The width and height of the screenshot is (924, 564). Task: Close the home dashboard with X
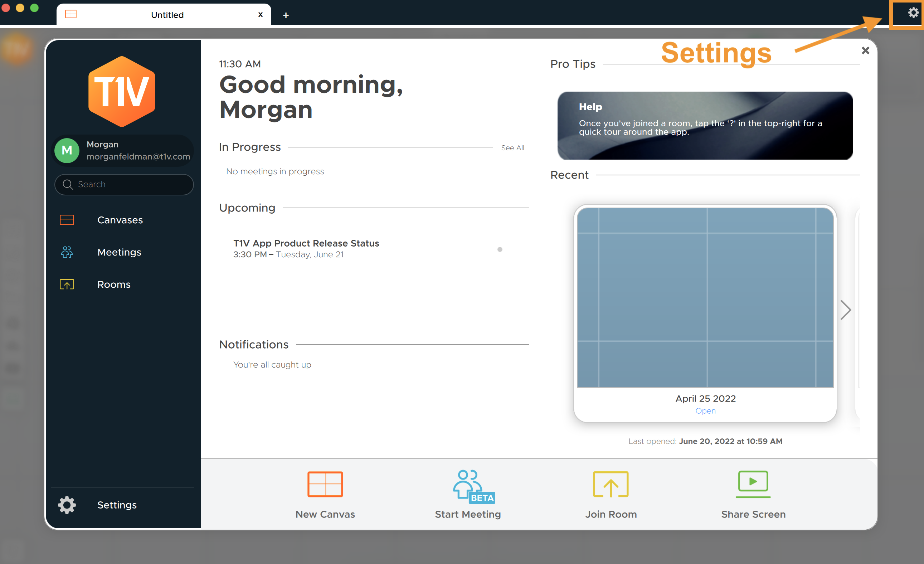click(865, 50)
